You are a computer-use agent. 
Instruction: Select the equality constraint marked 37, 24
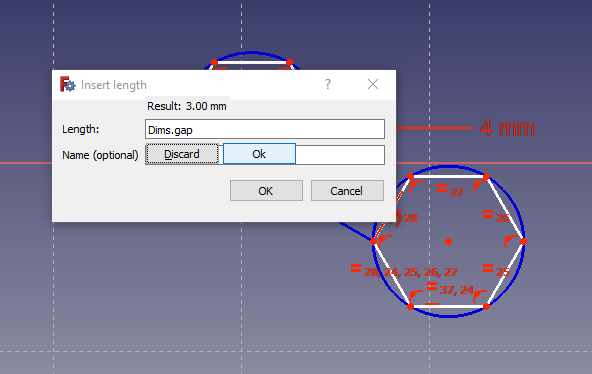[x=450, y=288]
